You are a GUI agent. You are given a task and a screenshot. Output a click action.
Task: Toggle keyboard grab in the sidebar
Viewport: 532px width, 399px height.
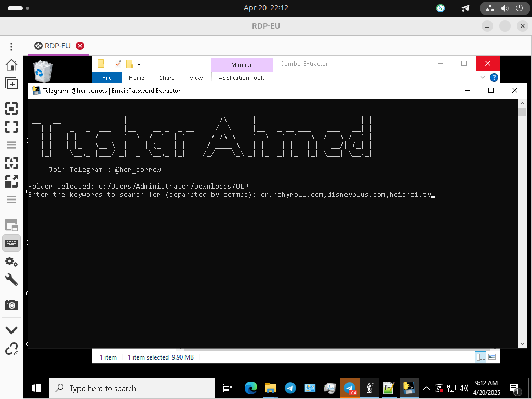pos(11,243)
